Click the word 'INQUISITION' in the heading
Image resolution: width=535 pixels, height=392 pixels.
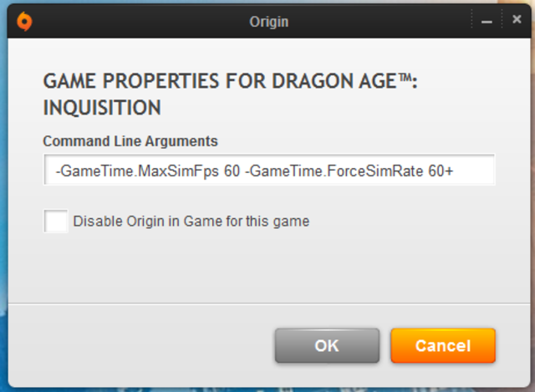click(101, 109)
